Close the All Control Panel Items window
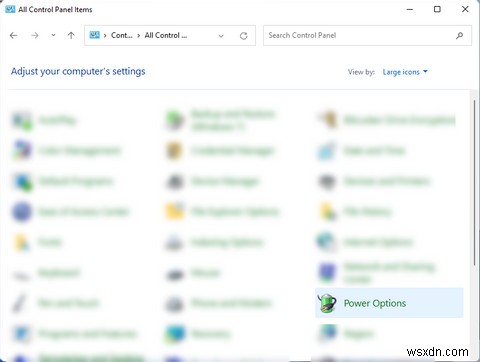This screenshot has width=480, height=362. [x=465, y=9]
